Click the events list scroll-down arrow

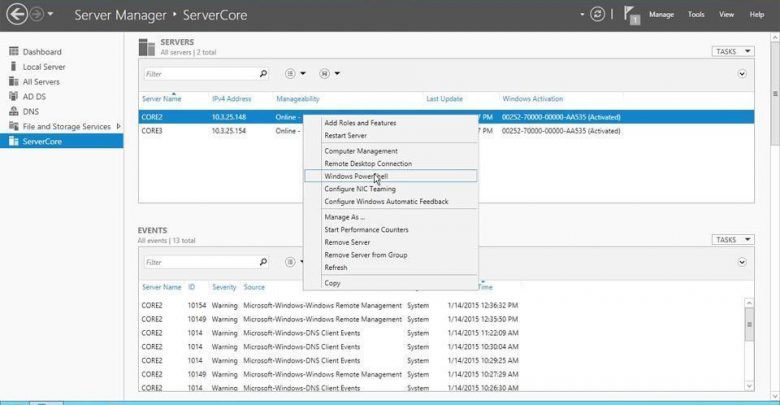pos(749,386)
